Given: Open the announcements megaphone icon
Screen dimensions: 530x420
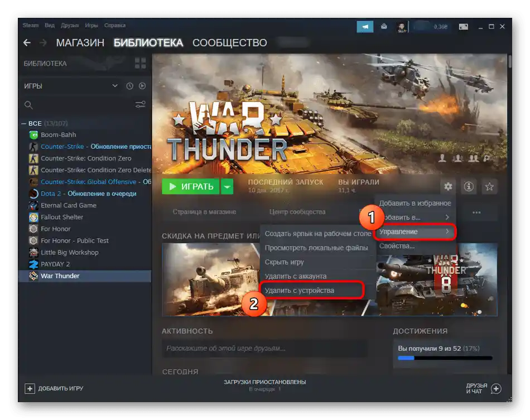Looking at the screenshot, I should tap(365, 27).
